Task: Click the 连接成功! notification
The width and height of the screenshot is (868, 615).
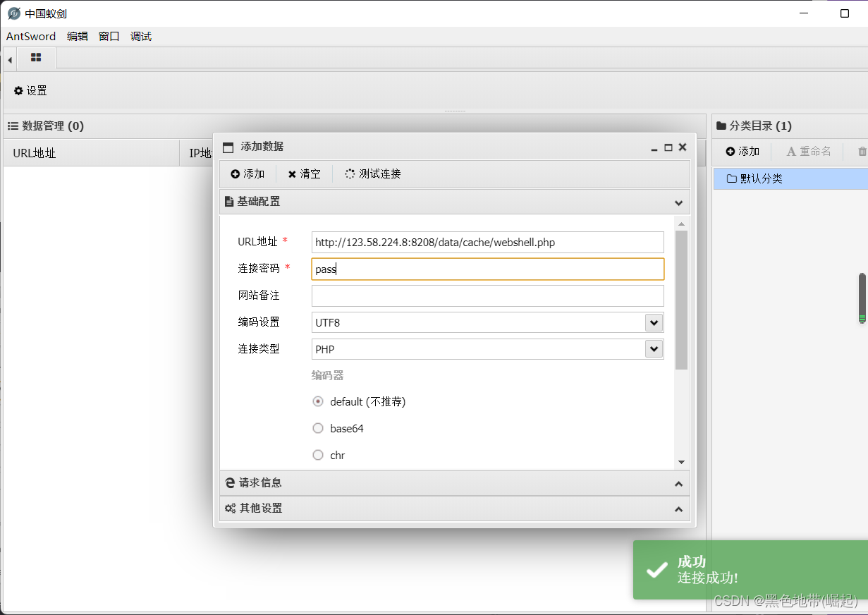Action: pyautogui.click(x=750, y=570)
